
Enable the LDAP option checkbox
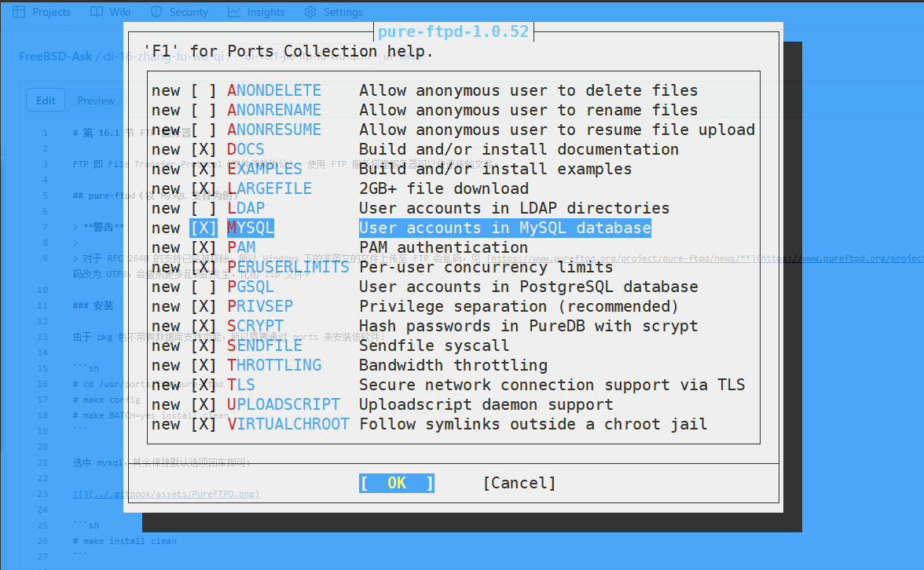(x=203, y=209)
